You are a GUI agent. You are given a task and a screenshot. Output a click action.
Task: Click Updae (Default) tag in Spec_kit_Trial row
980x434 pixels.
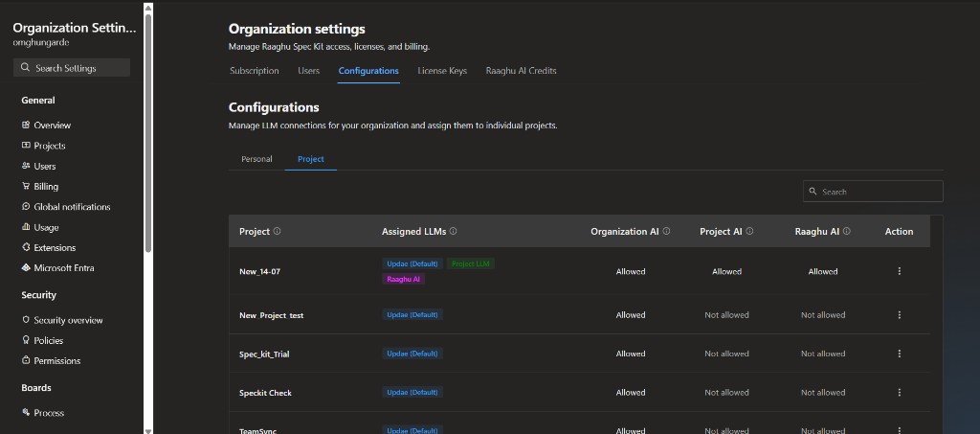tap(412, 354)
